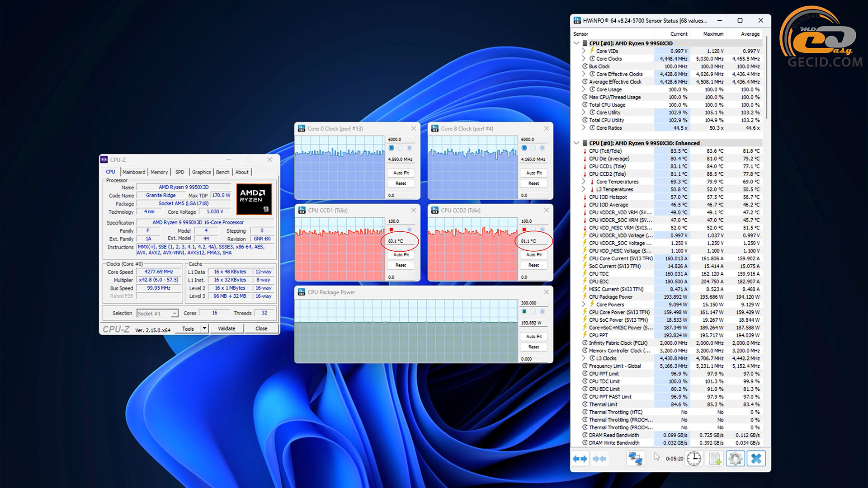Image resolution: width=868 pixels, height=488 pixels.
Task: Click the HWiNFO expand-all blue arrows icon
Action: click(580, 459)
